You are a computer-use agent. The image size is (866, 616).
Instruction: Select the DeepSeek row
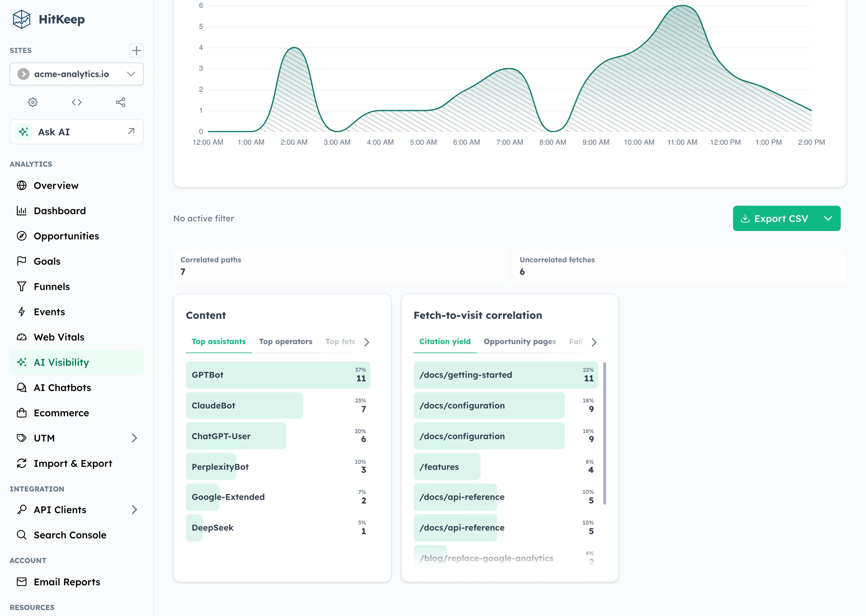pyautogui.click(x=278, y=528)
